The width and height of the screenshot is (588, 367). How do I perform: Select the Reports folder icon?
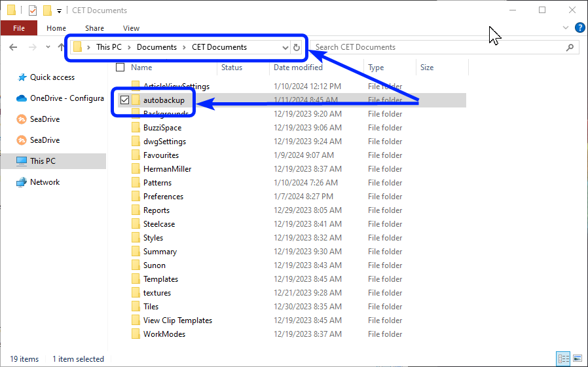click(x=136, y=210)
